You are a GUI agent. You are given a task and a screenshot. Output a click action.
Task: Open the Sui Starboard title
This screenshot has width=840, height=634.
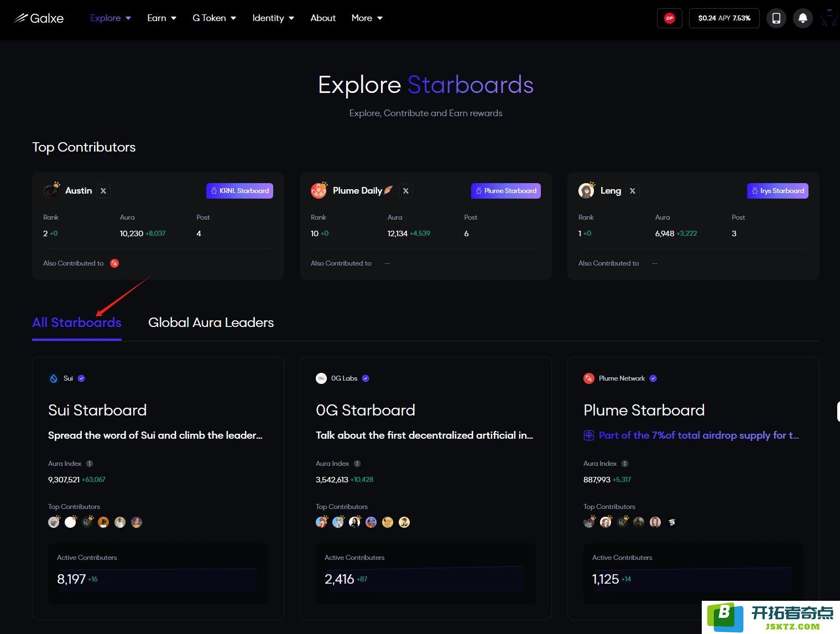pyautogui.click(x=97, y=410)
